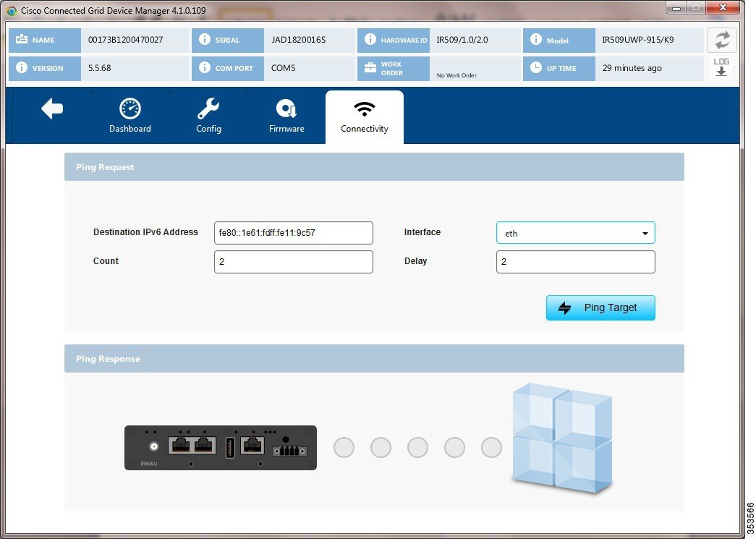Minimize the Device Manager window
Image resolution: width=756 pixels, height=539 pixels.
tap(677, 8)
